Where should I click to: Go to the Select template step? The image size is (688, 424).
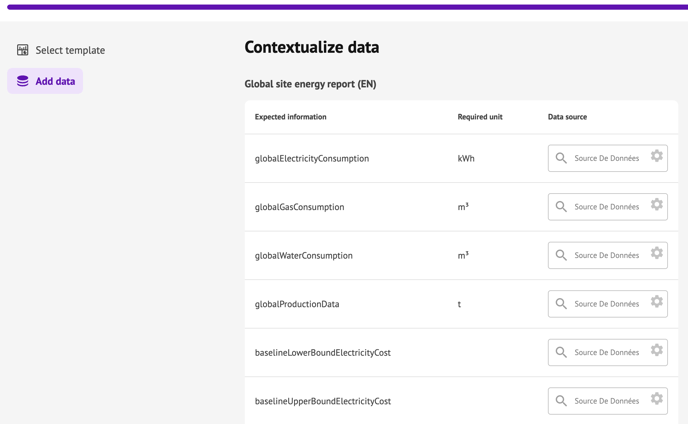pos(70,50)
